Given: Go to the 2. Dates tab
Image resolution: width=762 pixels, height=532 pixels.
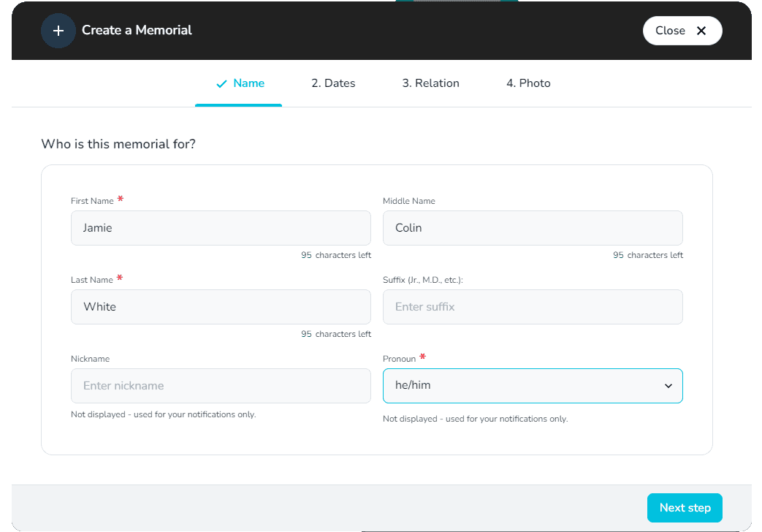Looking at the screenshot, I should tap(333, 83).
